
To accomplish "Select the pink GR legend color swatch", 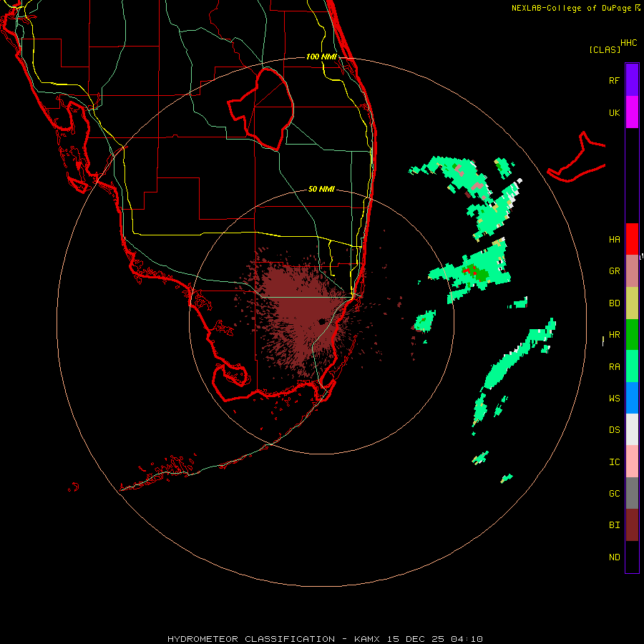I will 632,271.
